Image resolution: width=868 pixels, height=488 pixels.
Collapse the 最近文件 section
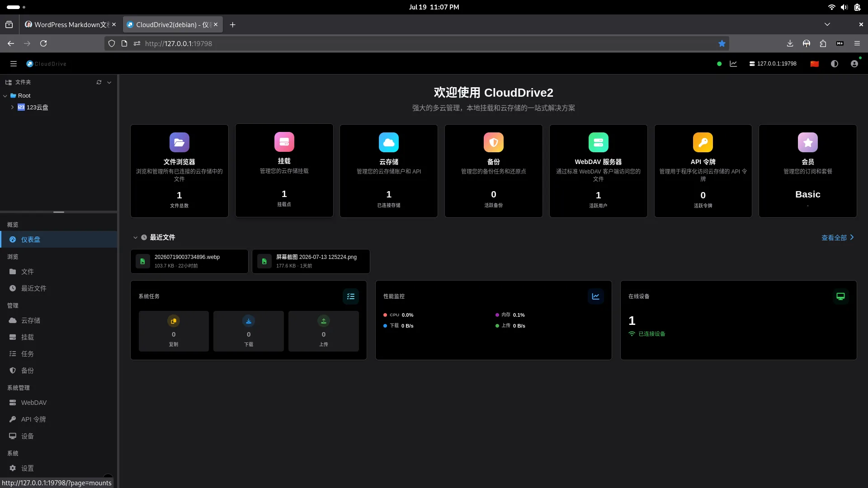[x=135, y=238]
